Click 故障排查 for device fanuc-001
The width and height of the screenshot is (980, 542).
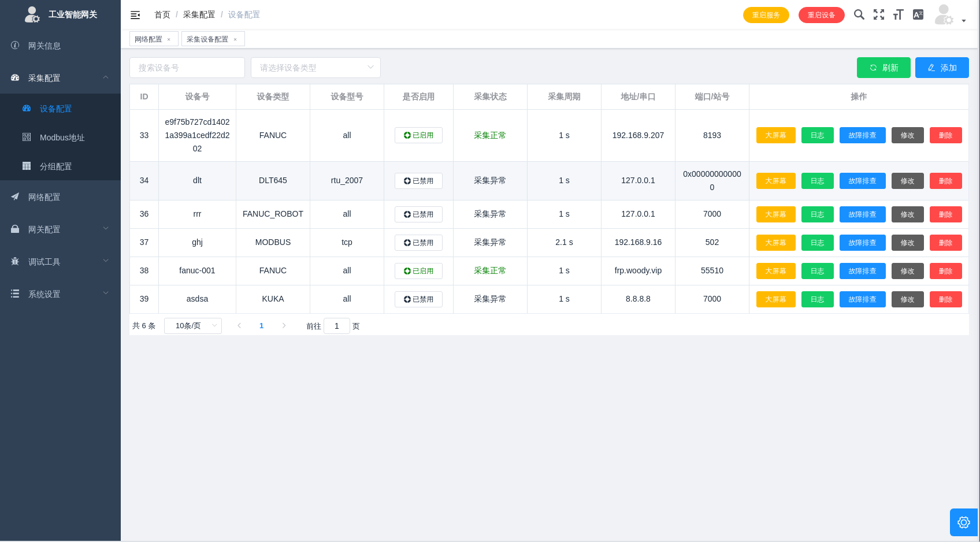click(863, 271)
